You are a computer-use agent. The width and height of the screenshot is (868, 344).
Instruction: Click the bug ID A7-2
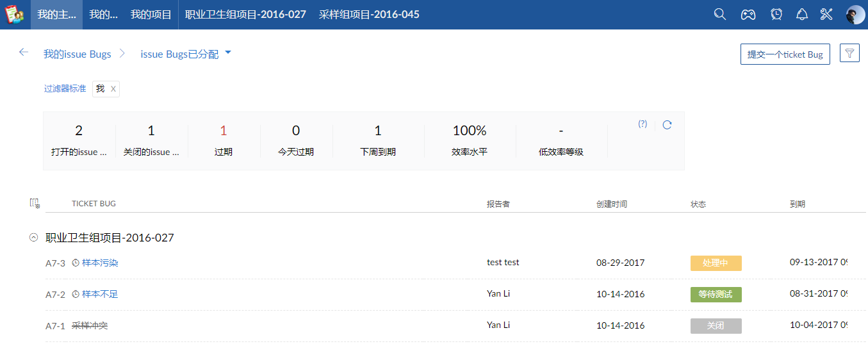(x=55, y=295)
